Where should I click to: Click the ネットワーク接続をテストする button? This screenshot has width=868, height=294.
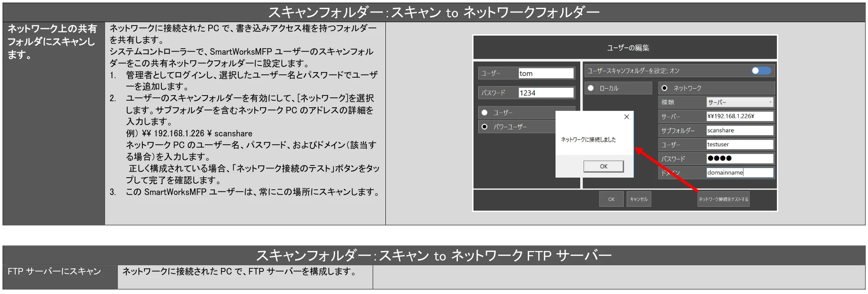pos(723,199)
